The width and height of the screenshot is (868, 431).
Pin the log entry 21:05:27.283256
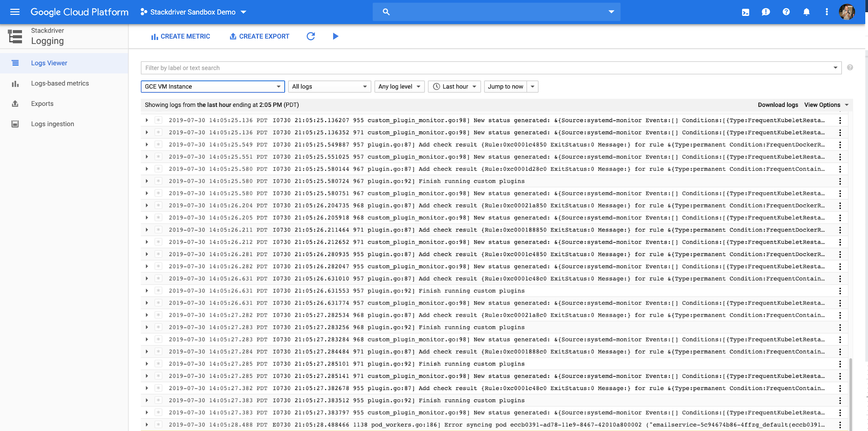click(158, 327)
